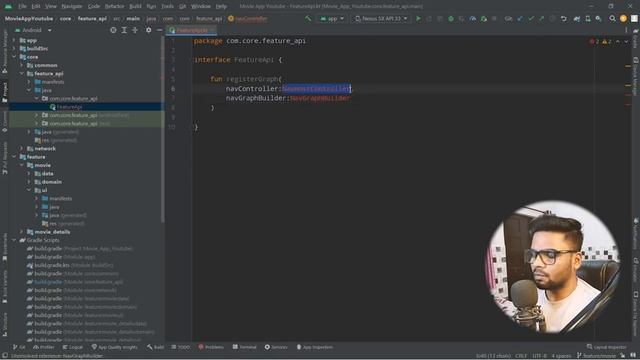Open the Refactor menu
640x360 pixels.
click(x=115, y=6)
